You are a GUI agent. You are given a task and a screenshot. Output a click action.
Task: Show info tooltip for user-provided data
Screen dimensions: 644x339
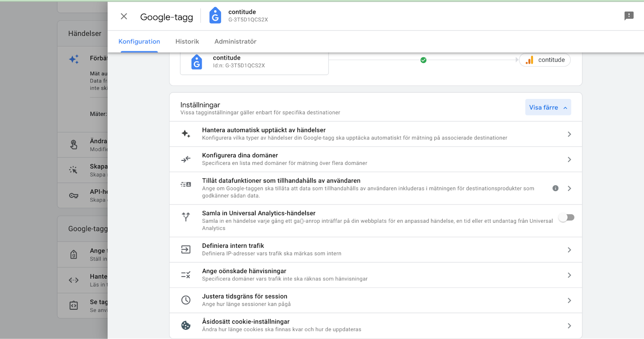point(555,188)
